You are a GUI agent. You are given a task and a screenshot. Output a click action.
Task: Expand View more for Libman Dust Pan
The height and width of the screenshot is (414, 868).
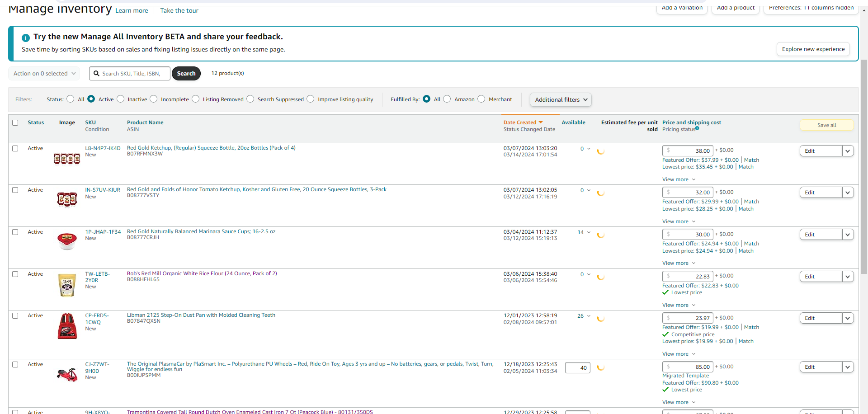click(679, 354)
